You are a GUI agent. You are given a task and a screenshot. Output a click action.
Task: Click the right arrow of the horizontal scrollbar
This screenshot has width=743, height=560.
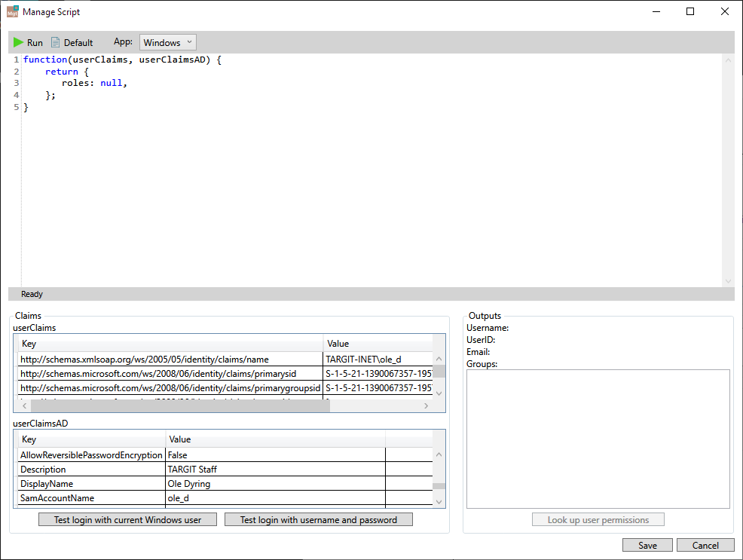coord(427,405)
